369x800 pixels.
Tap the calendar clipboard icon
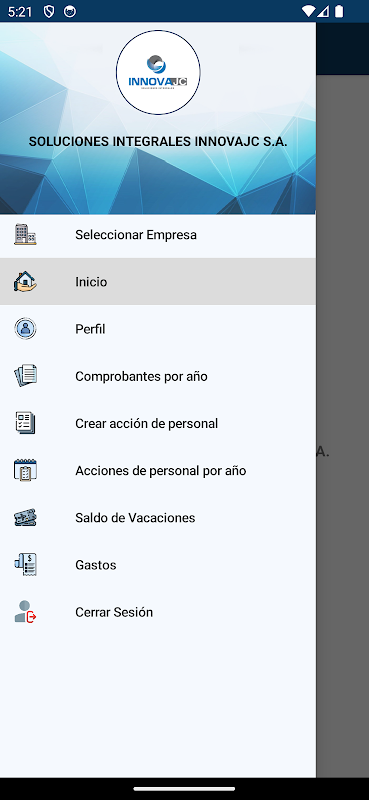(25, 470)
